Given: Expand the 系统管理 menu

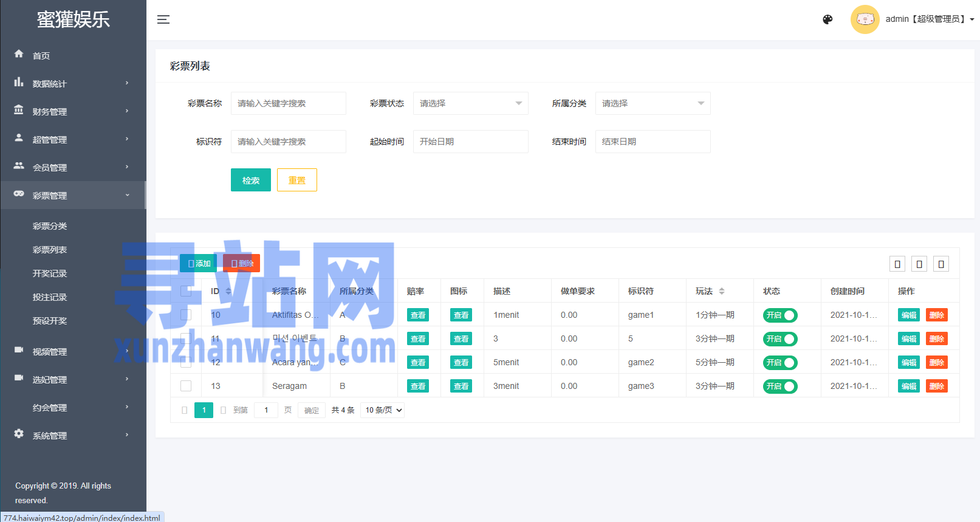Looking at the screenshot, I should tap(73, 435).
